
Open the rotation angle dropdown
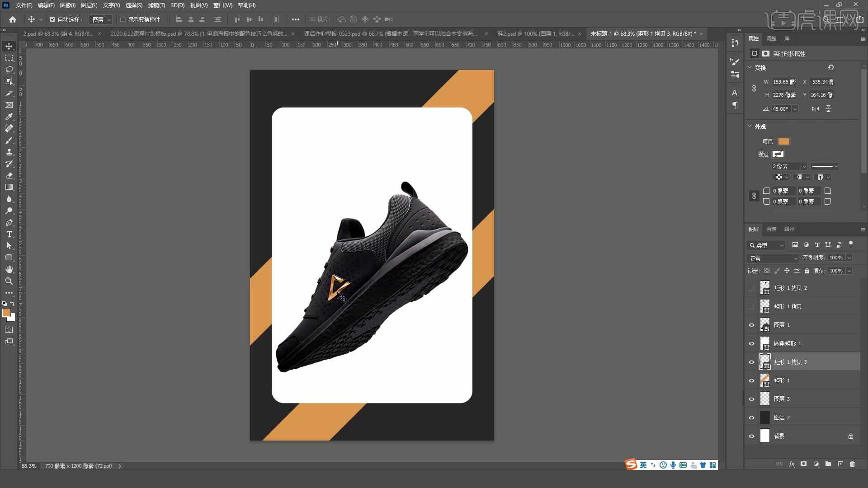(x=795, y=109)
